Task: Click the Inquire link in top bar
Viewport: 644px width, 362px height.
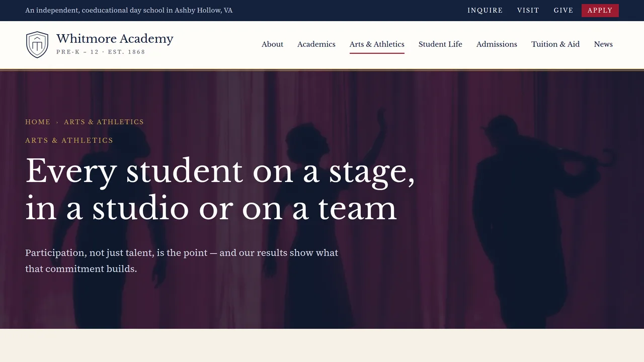Action: pos(485,11)
